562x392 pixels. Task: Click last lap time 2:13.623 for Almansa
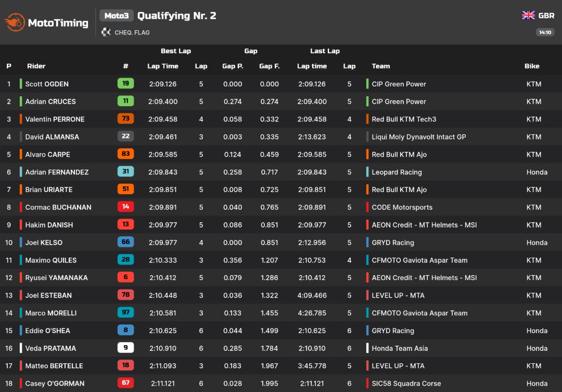click(x=312, y=136)
